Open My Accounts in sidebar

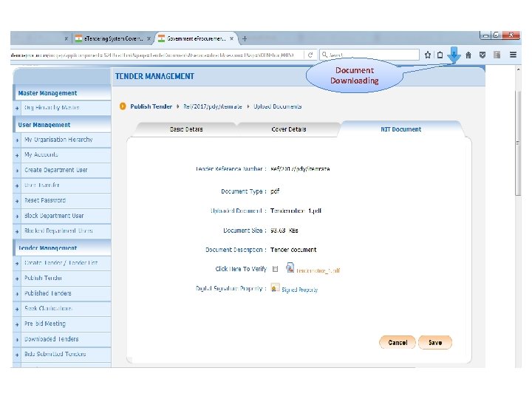click(x=66, y=154)
